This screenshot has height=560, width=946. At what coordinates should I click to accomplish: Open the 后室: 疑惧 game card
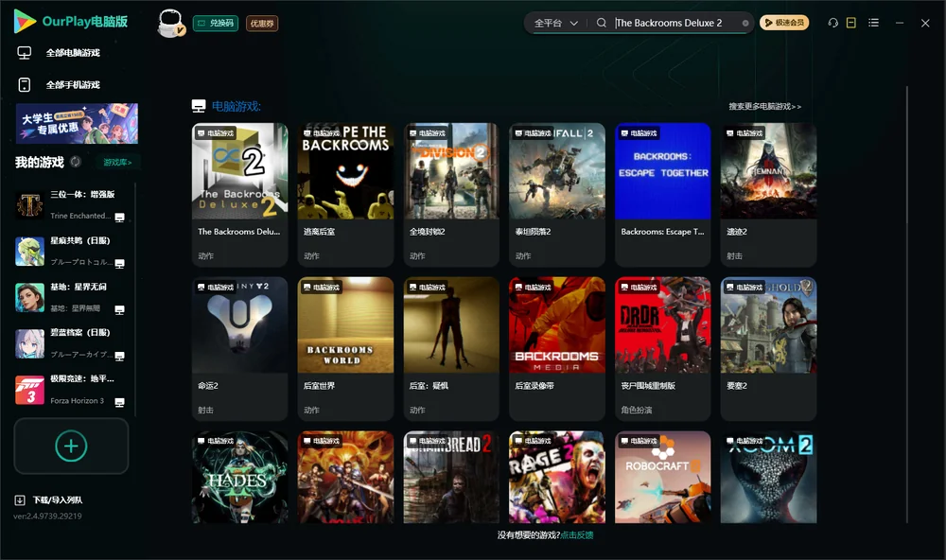click(x=451, y=348)
